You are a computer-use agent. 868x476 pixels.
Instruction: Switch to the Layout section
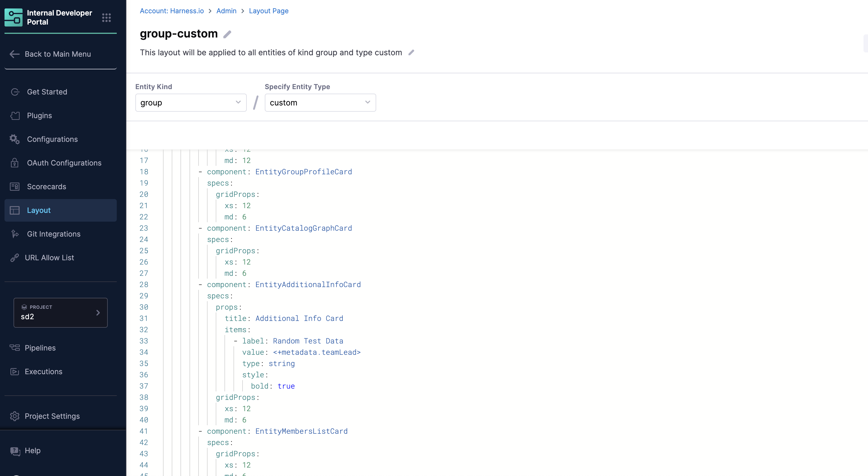click(x=38, y=210)
